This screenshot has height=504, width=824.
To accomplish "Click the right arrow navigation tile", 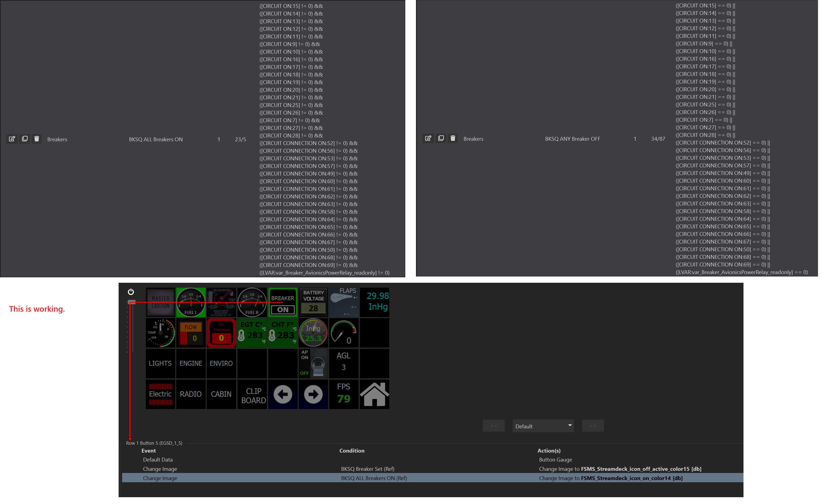I will tap(313, 394).
